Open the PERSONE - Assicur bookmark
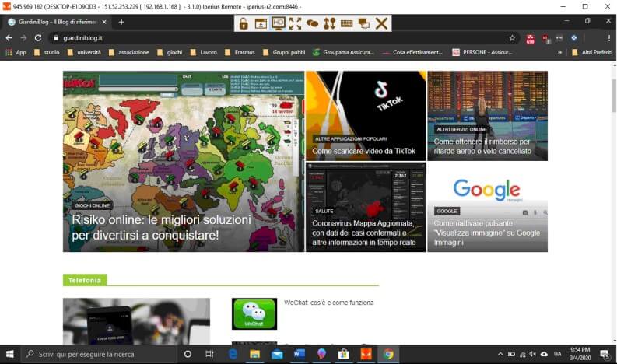 482,52
